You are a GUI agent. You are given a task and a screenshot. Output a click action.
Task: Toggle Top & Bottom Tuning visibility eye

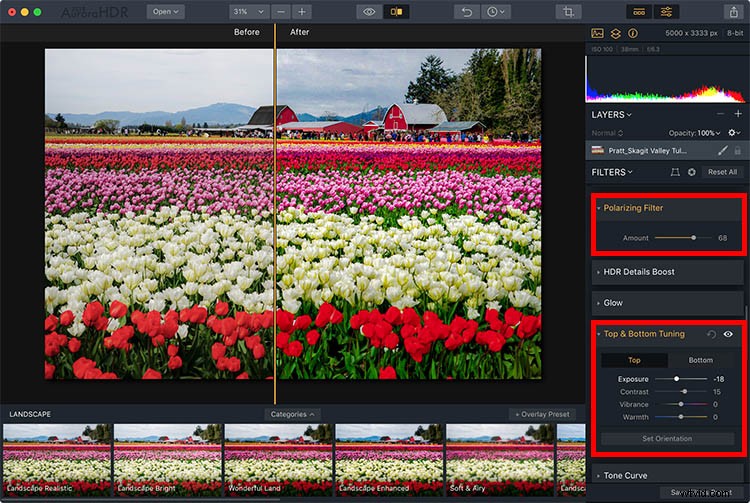pyautogui.click(x=728, y=334)
